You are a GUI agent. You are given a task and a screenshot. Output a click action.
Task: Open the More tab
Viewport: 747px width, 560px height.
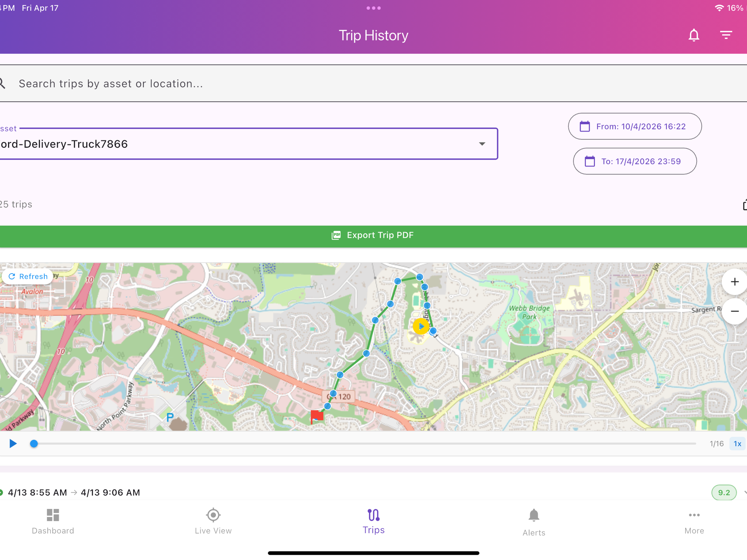[694, 522]
